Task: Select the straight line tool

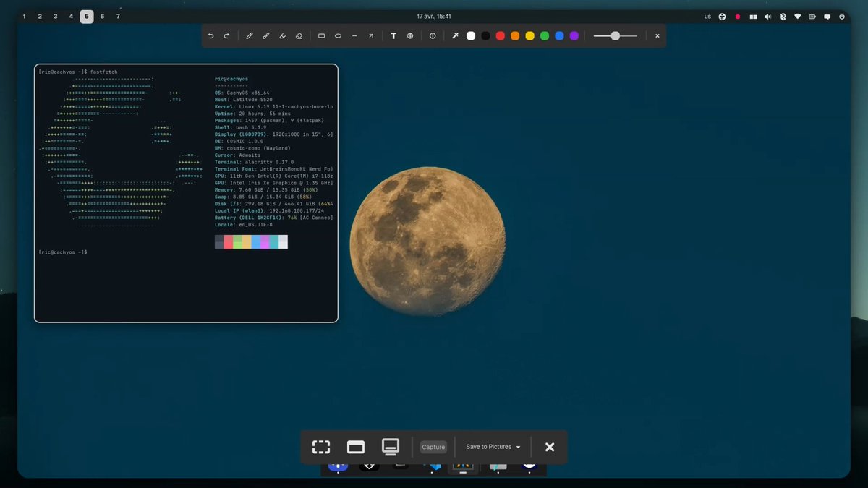Action: (354, 35)
